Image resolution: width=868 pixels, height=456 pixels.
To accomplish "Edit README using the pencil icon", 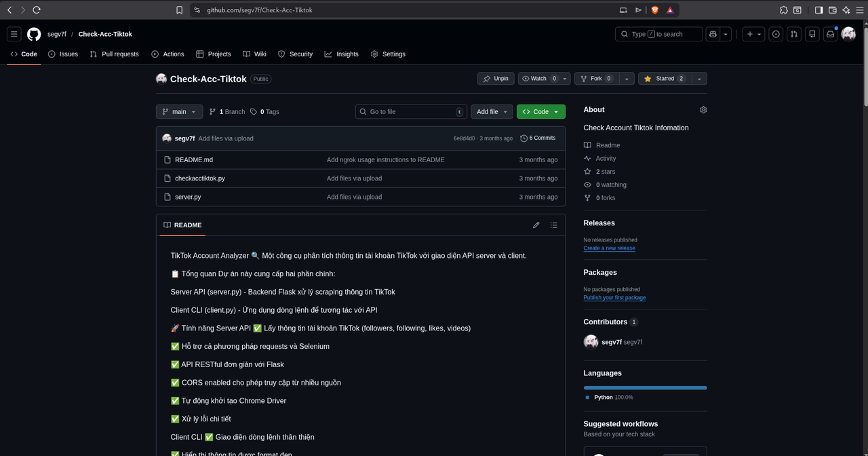I will click(x=536, y=225).
